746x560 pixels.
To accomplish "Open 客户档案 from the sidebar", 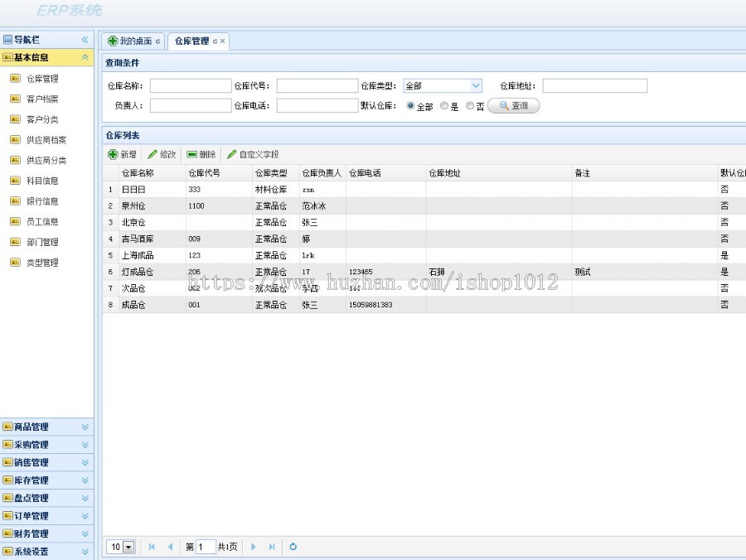I will 41,99.
